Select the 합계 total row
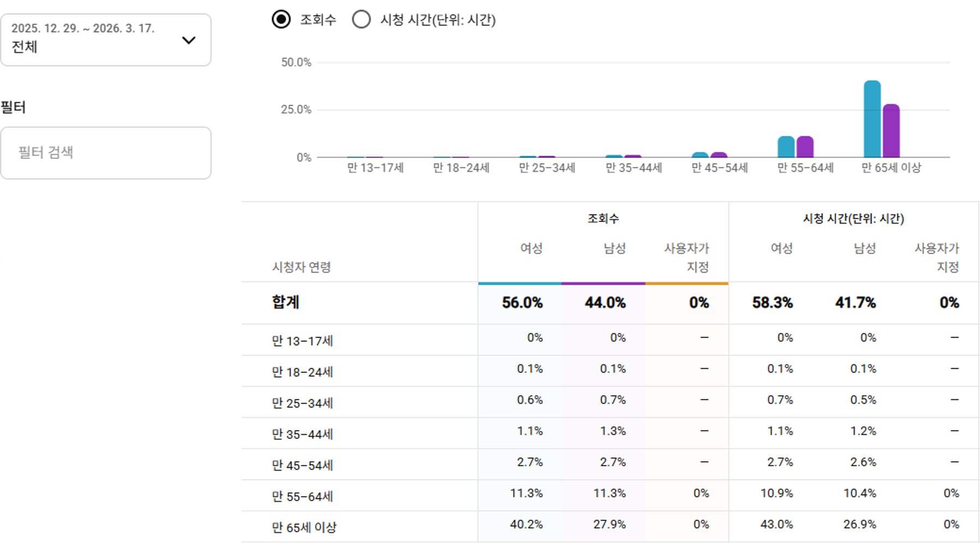 coord(286,303)
